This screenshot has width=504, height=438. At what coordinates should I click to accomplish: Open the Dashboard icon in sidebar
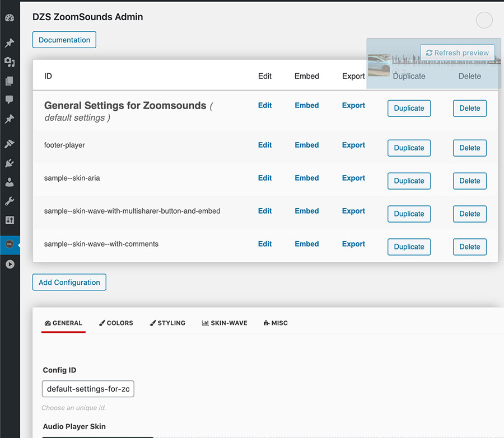click(x=10, y=18)
